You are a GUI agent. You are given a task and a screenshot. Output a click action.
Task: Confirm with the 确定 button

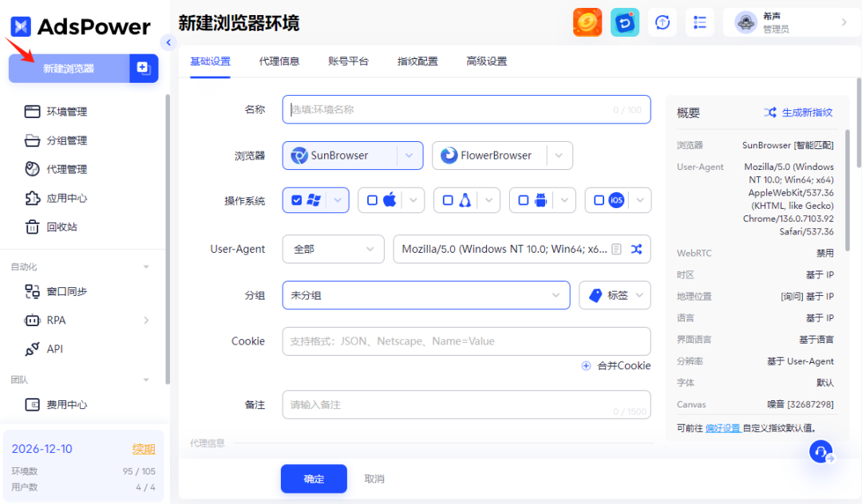click(314, 478)
